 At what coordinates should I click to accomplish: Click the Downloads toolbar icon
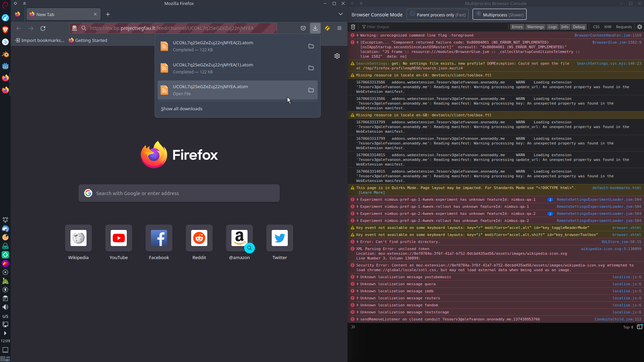coord(315,28)
